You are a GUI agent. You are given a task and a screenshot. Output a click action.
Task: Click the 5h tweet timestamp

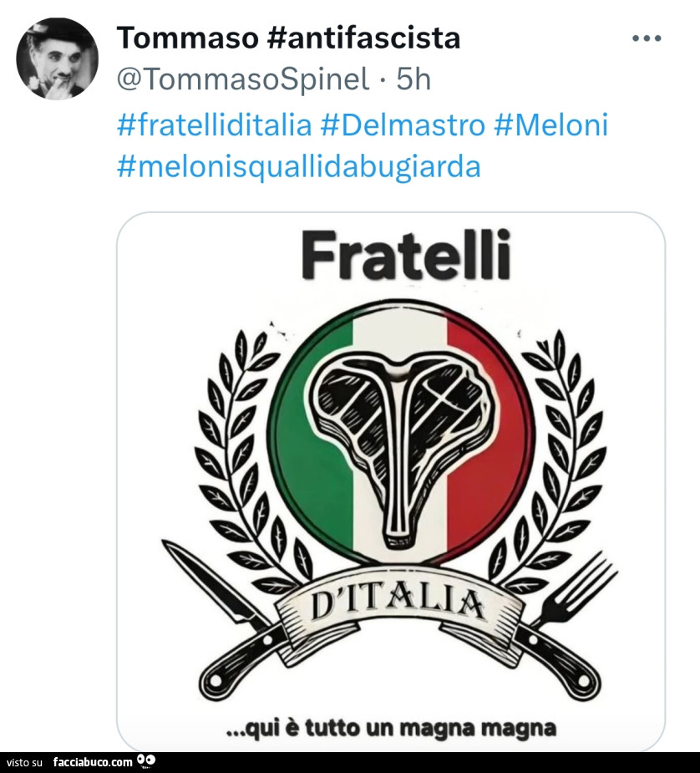(x=413, y=79)
